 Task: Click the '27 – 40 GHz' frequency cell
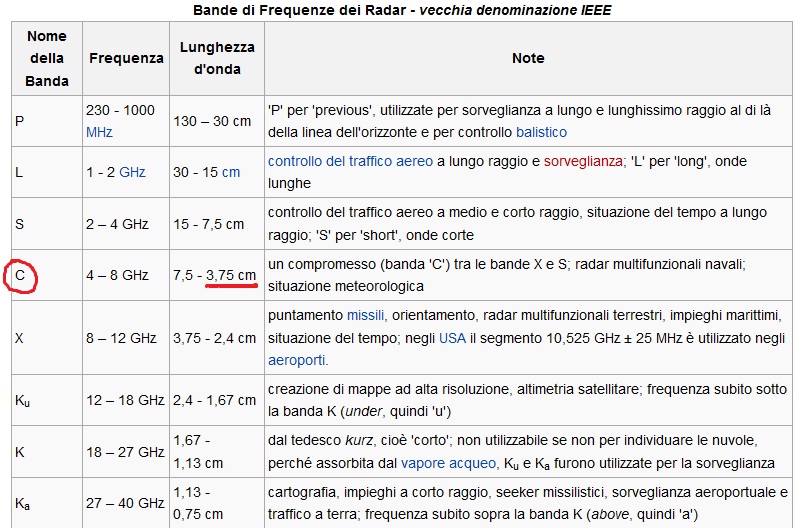126,503
